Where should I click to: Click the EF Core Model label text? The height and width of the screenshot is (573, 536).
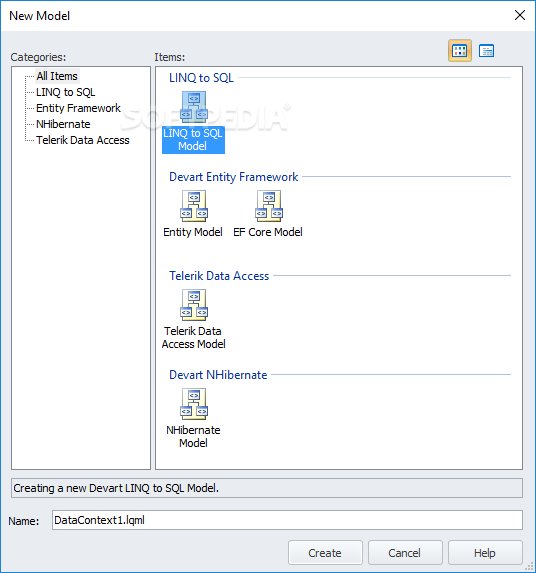tap(268, 232)
